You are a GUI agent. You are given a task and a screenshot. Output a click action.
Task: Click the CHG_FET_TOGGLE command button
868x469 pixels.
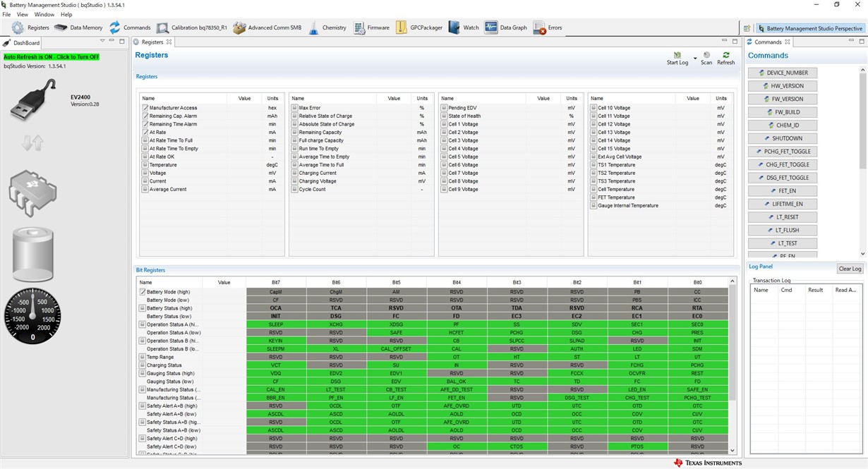point(783,164)
